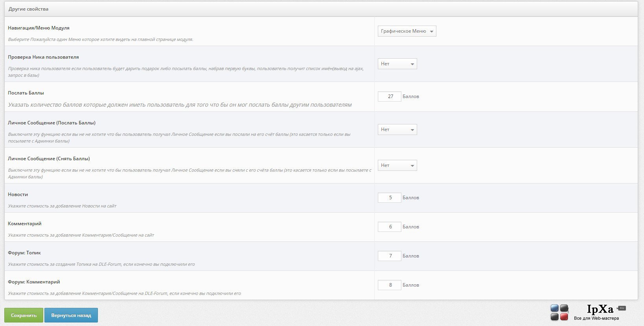Select the Форум: Топик points field
Screen dimensions: 644x326
(390, 256)
